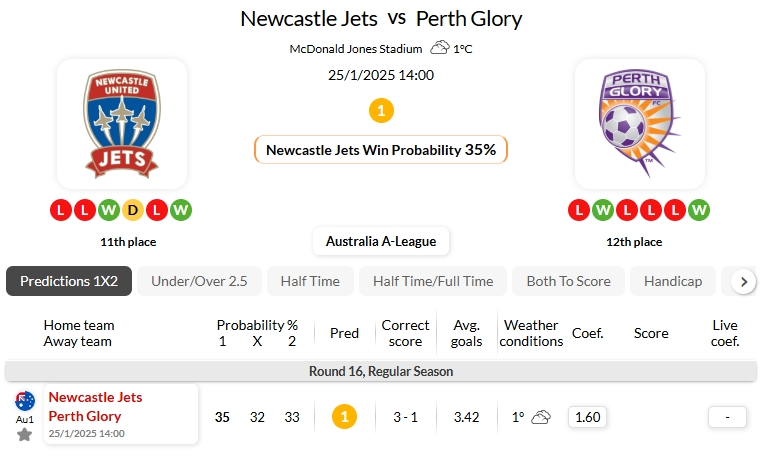Select the Both To Score tab
Screen dimensions: 764x459
pyautogui.click(x=568, y=281)
